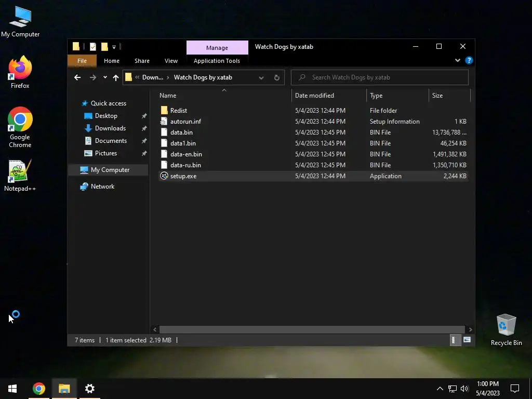Open Chrome from the taskbar
This screenshot has width=532, height=399.
point(38,389)
